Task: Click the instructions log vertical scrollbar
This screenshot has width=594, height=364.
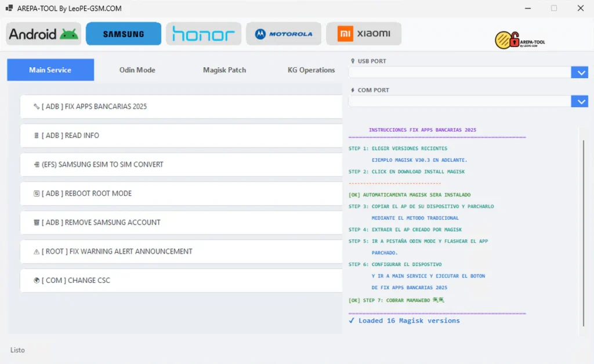Action: pyautogui.click(x=583, y=232)
